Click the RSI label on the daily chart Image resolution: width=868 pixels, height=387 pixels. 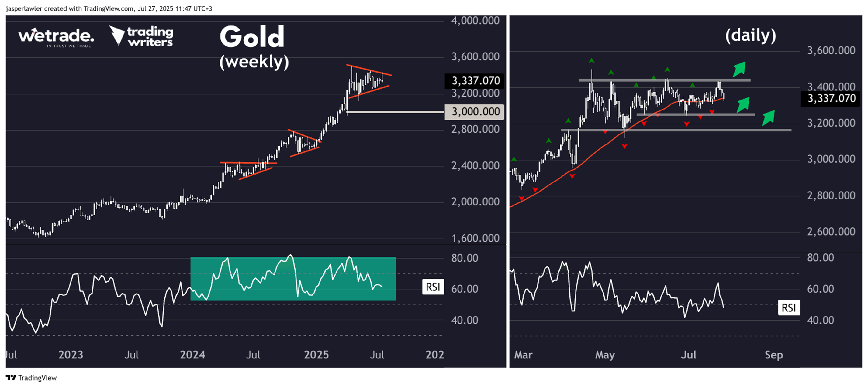point(788,307)
